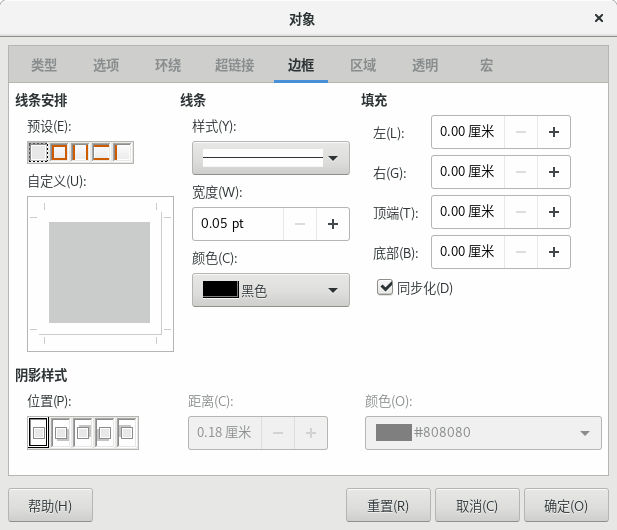The image size is (617, 530).
Task: Switch to the 透明 tab
Action: pos(425,65)
